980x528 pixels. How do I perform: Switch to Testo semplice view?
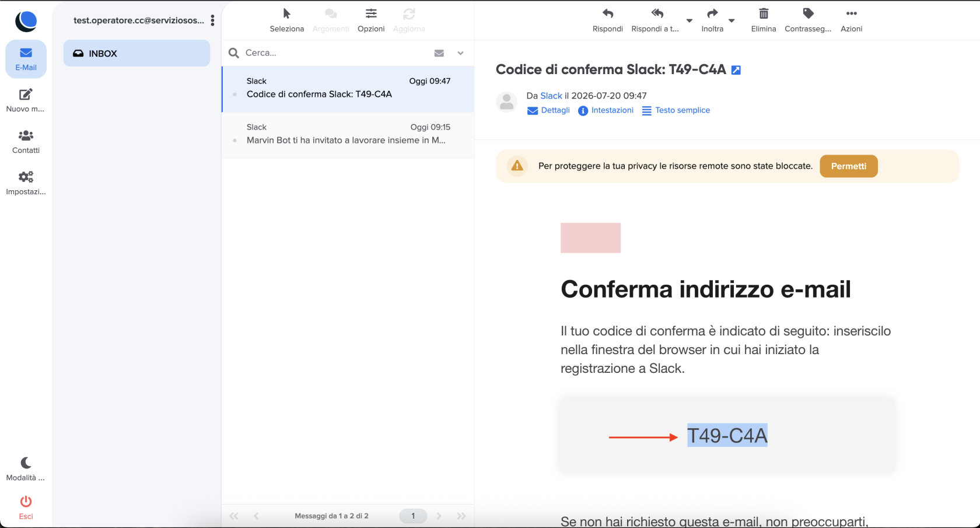(x=676, y=110)
